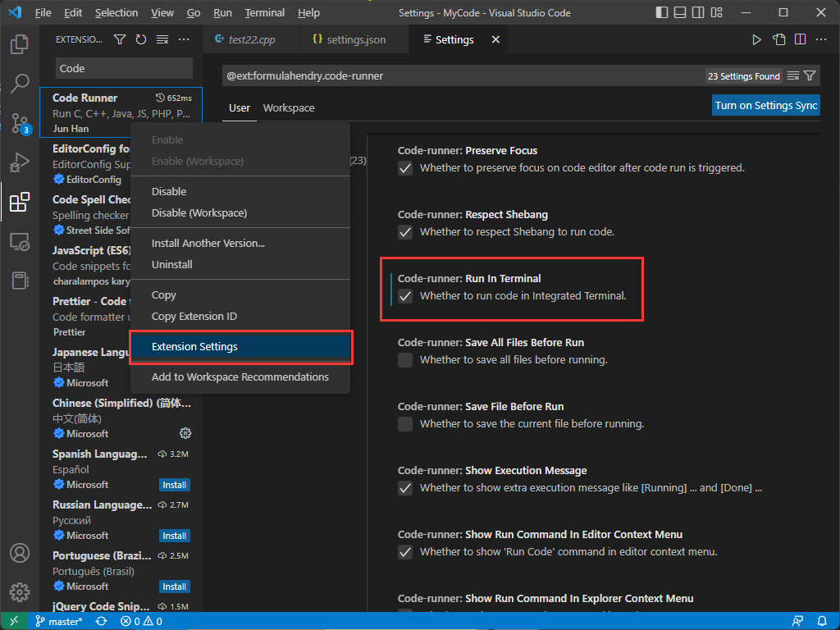Open errors and warnings count in status bar
Viewport: 840px width, 630px height.
[141, 622]
